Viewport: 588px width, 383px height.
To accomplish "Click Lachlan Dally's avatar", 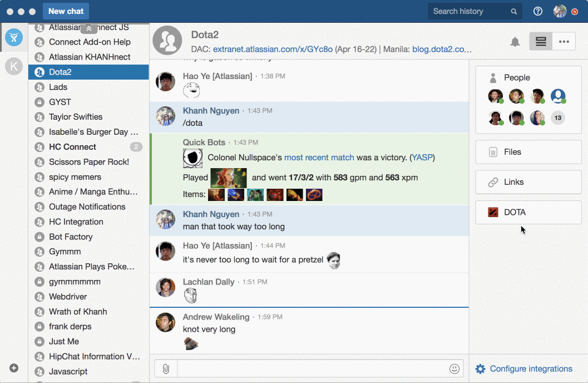I will pos(165,287).
